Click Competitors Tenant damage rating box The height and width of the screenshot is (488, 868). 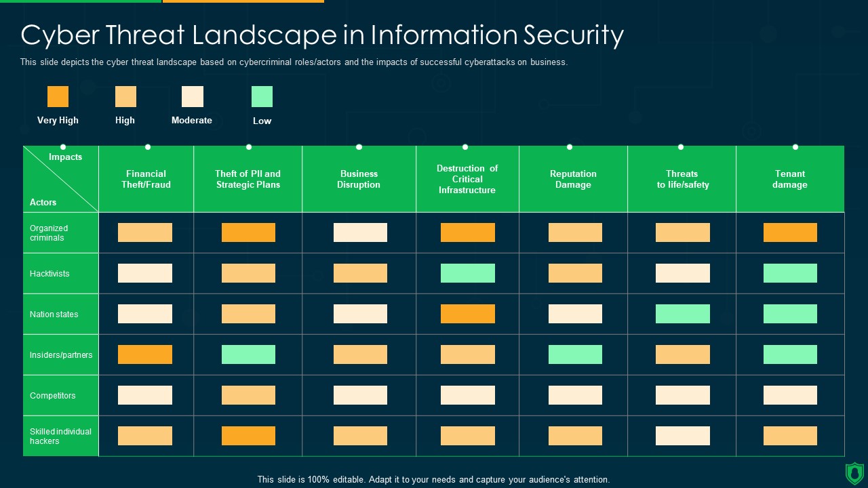coord(790,395)
